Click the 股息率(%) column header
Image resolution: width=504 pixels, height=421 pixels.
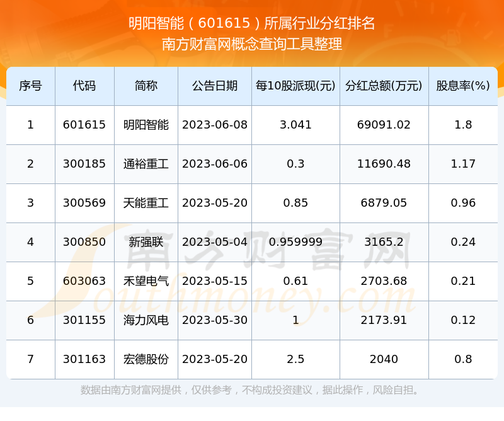point(463,86)
